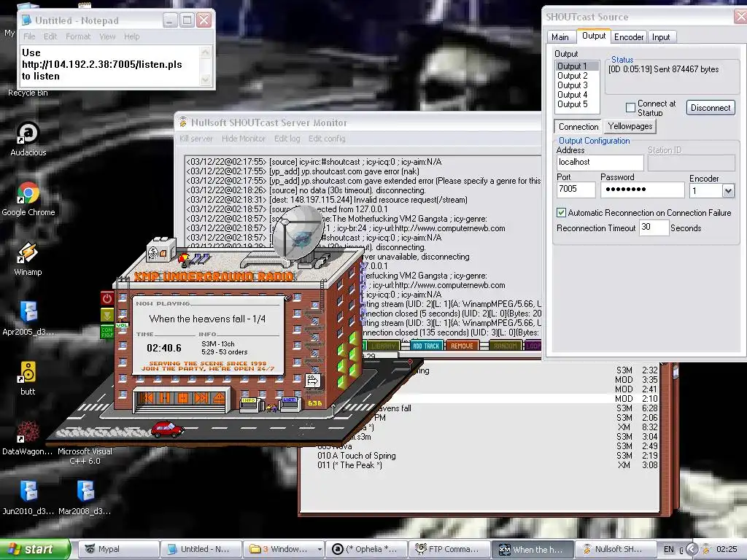The height and width of the screenshot is (560, 747).
Task: Switch to the Input tab in SHOUTcast Source
Action: pos(661,36)
